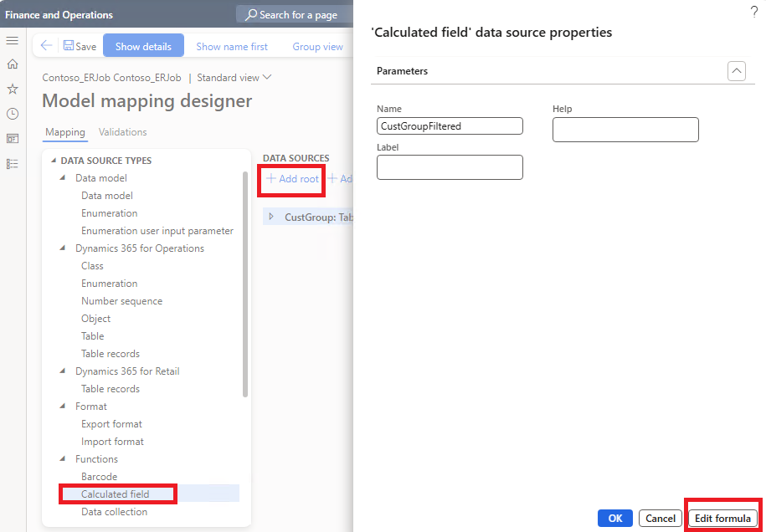
Task: Click the Add root button
Action: coord(292,179)
